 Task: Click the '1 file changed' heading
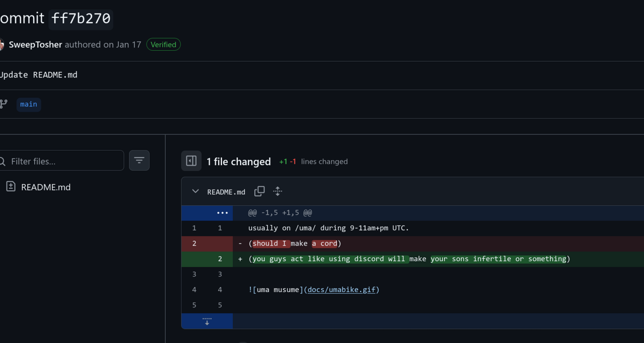[239, 162]
